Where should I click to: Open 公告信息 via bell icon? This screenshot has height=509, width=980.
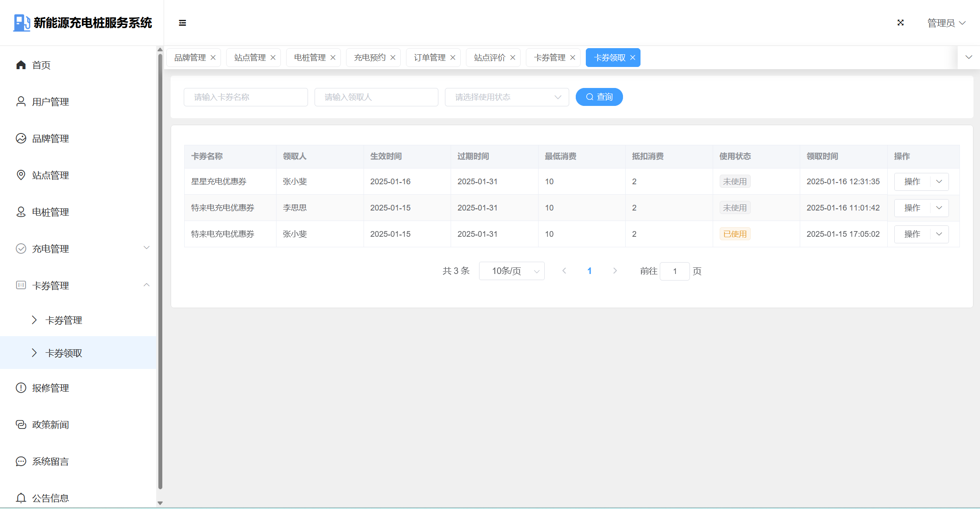tap(21, 498)
